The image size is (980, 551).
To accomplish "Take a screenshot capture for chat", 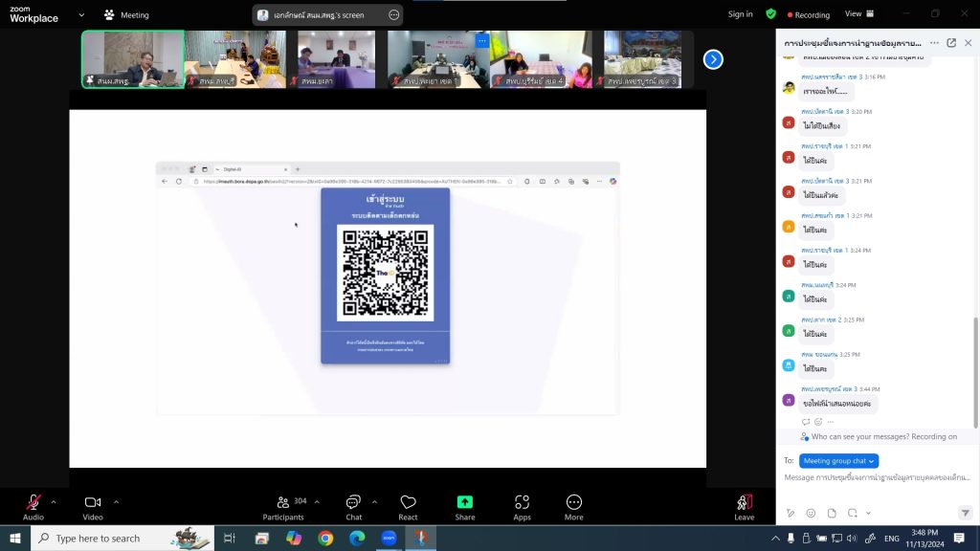I will [x=853, y=514].
